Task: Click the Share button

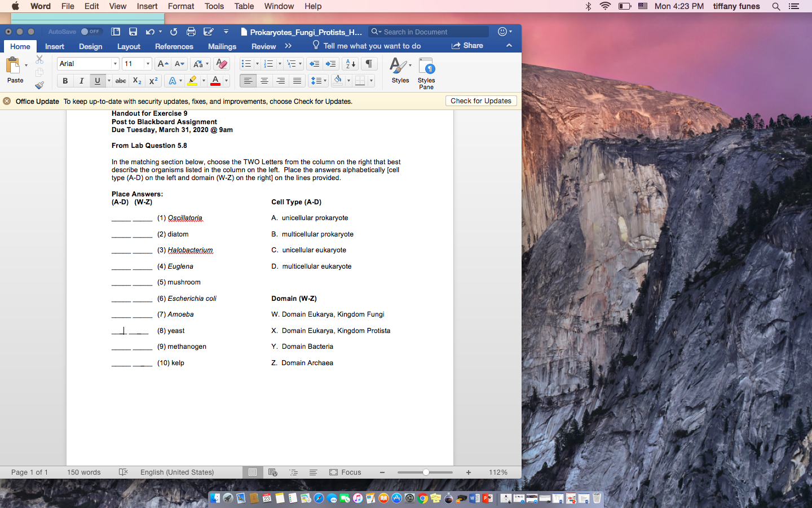Action: [467, 45]
